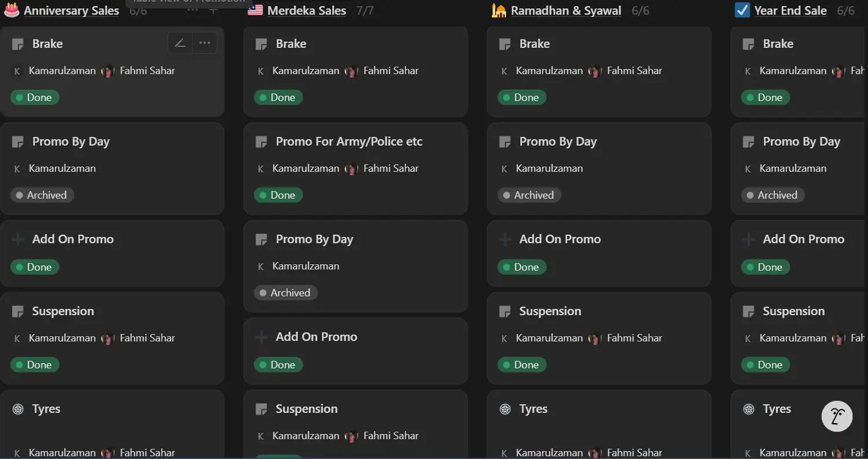Click the Done status on Ramadhan Add On Promo

coord(521,267)
